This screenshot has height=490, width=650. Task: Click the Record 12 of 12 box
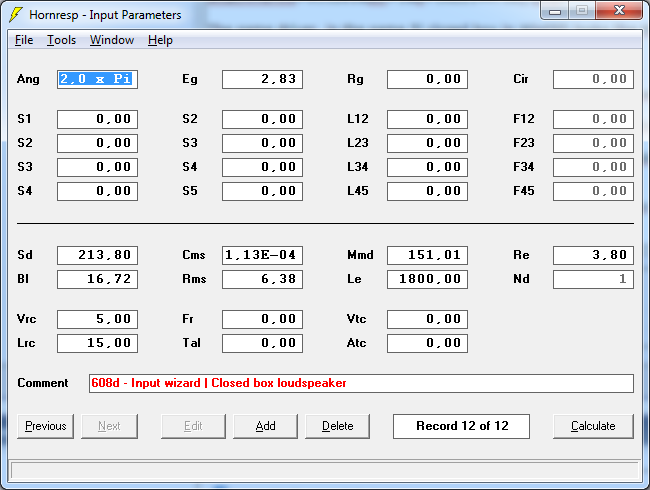click(461, 426)
